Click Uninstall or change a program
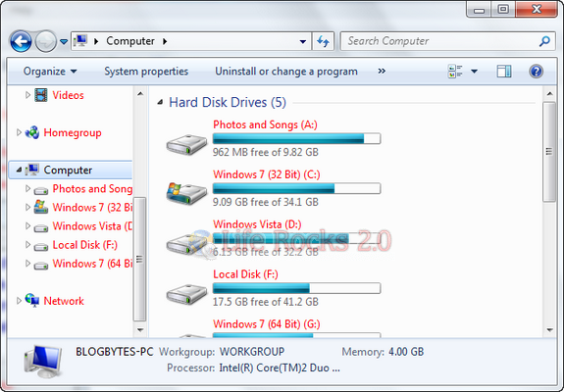The image size is (564, 392). tap(286, 72)
